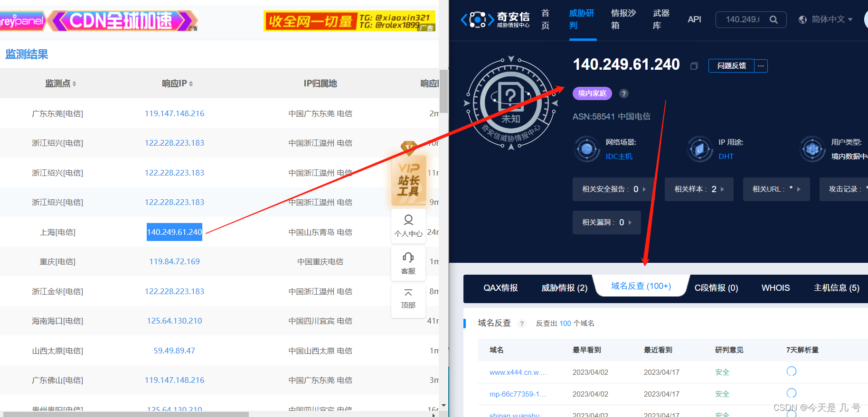Click the IP usage DHT icon

tap(700, 149)
